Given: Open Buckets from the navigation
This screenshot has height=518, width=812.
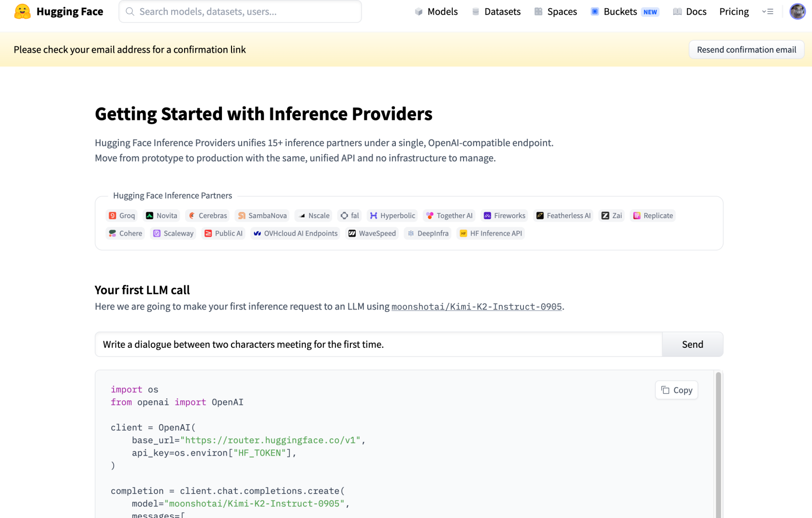Looking at the screenshot, I should [x=620, y=12].
